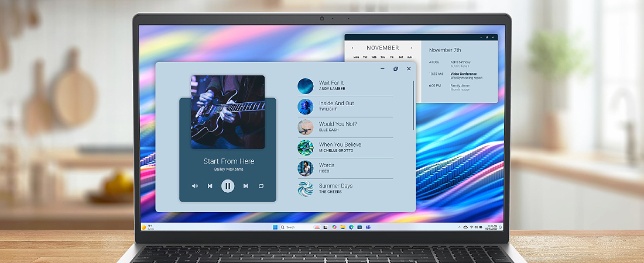Show hidden system tray icons
This screenshot has height=263, width=644.
[x=458, y=227]
